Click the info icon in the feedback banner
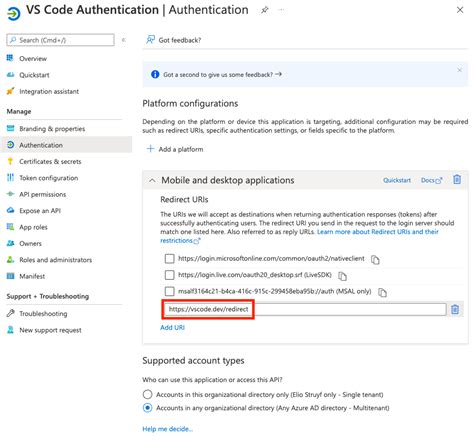This screenshot has height=442, width=474. 155,74
